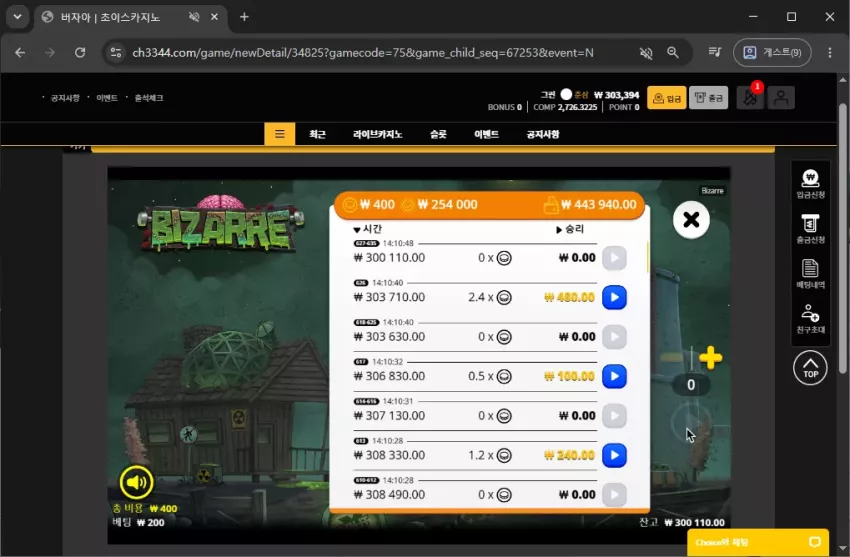850x557 pixels.
Task: Click the address bar URL ch3344.com
Action: (x=363, y=53)
